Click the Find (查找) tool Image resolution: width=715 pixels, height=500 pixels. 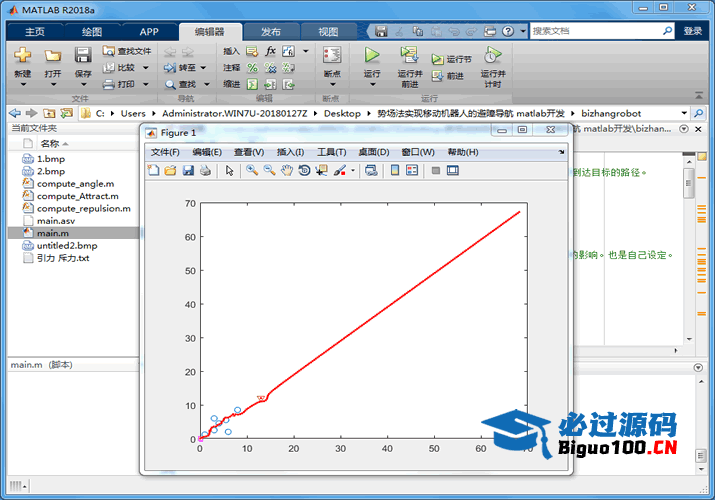click(181, 84)
